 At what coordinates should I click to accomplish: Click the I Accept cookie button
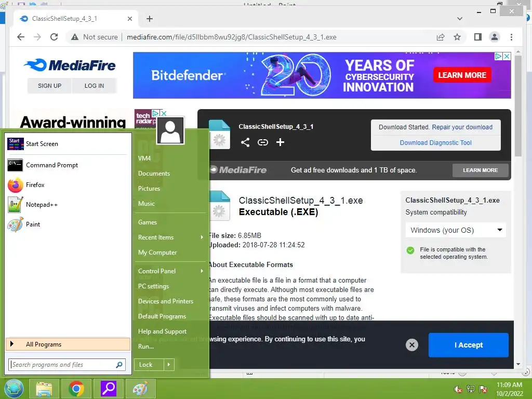click(469, 345)
